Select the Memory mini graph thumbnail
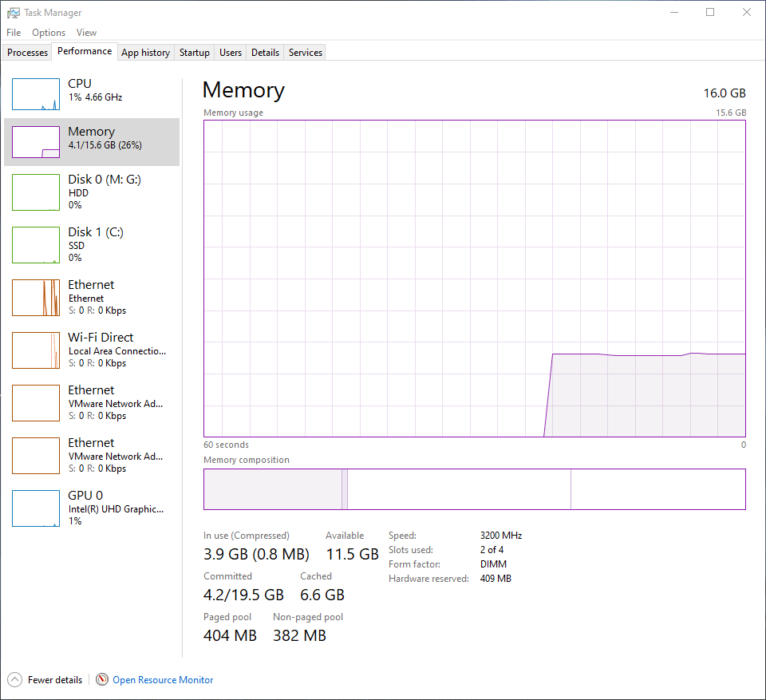Screen dimensions: 766x700 point(36,142)
